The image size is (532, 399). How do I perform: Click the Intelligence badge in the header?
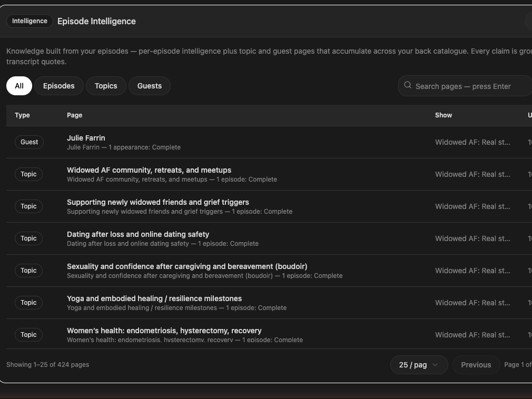pyautogui.click(x=29, y=21)
